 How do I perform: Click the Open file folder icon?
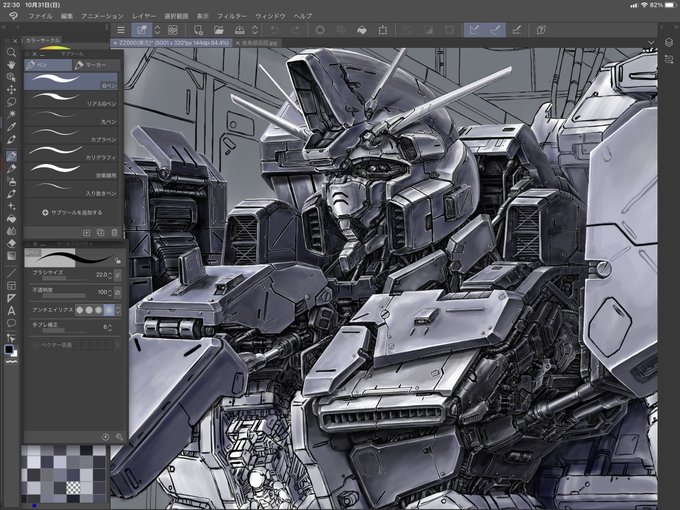[x=219, y=30]
